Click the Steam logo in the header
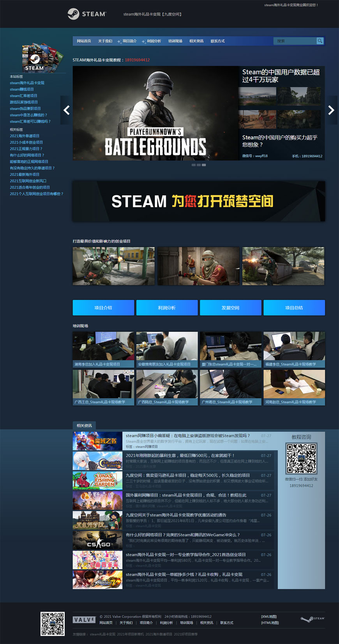This screenshot has height=644, width=339. point(87,14)
